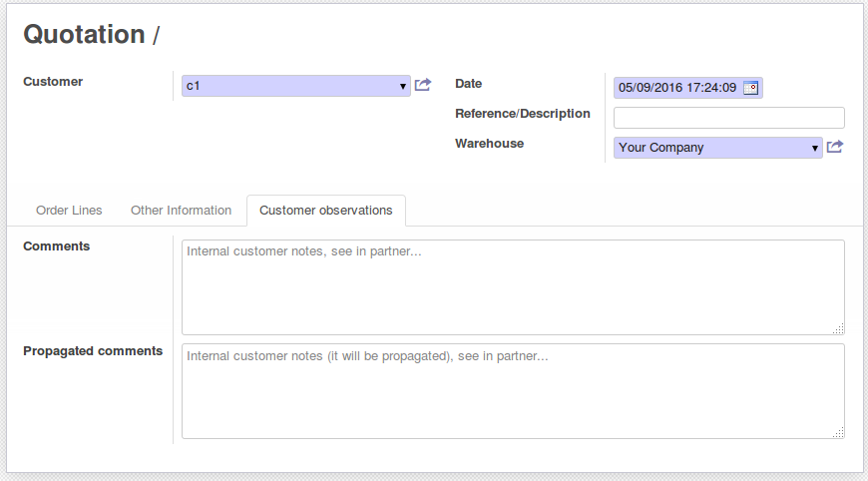This screenshot has height=481, width=868.
Task: Switch to the Order Lines tab
Action: (x=69, y=211)
